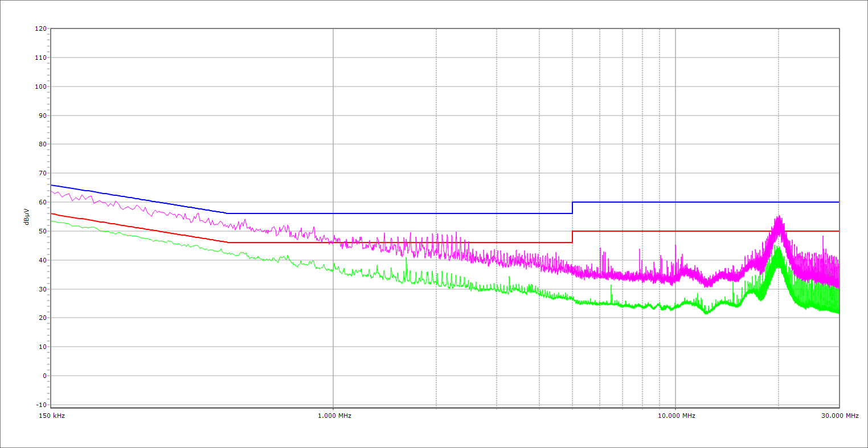
Task: Click the red limit line's vertical step
Action: pos(572,237)
